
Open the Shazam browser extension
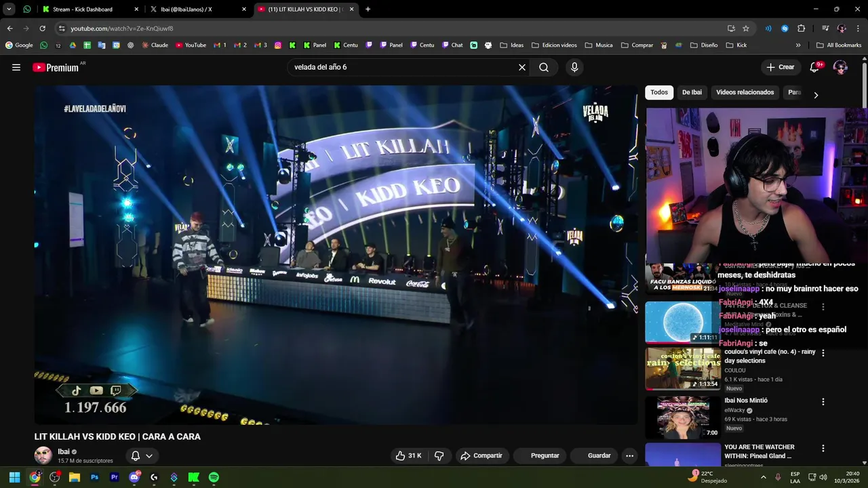(x=785, y=28)
